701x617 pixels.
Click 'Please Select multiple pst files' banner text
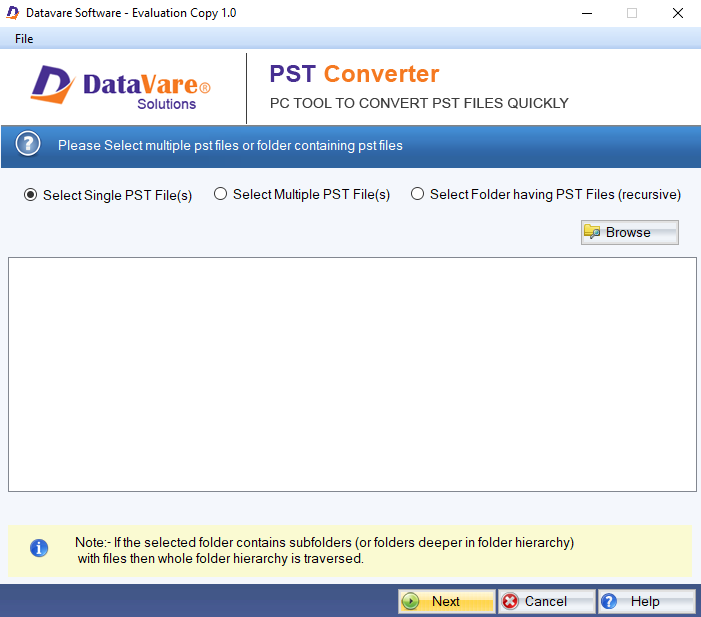tap(230, 145)
